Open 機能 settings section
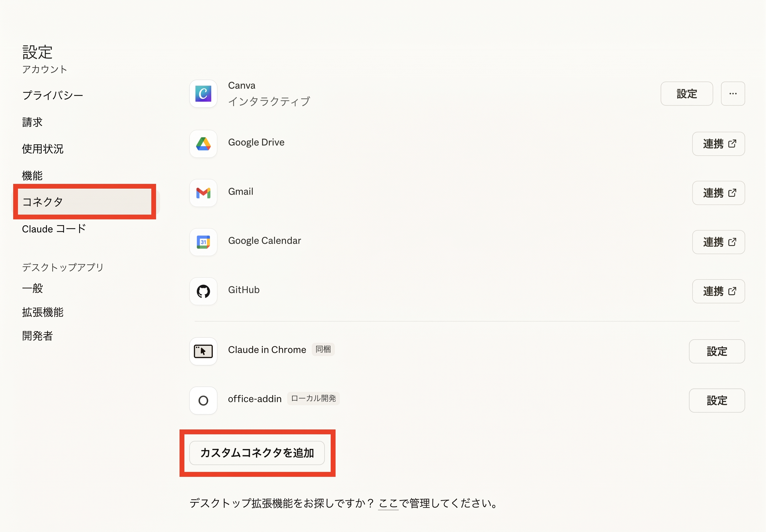The width and height of the screenshot is (766, 532). (x=32, y=175)
